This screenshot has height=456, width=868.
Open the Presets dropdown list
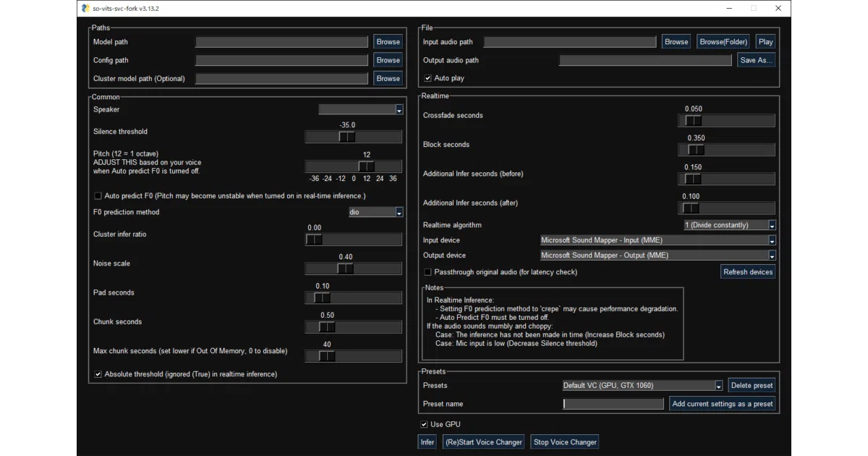643,385
